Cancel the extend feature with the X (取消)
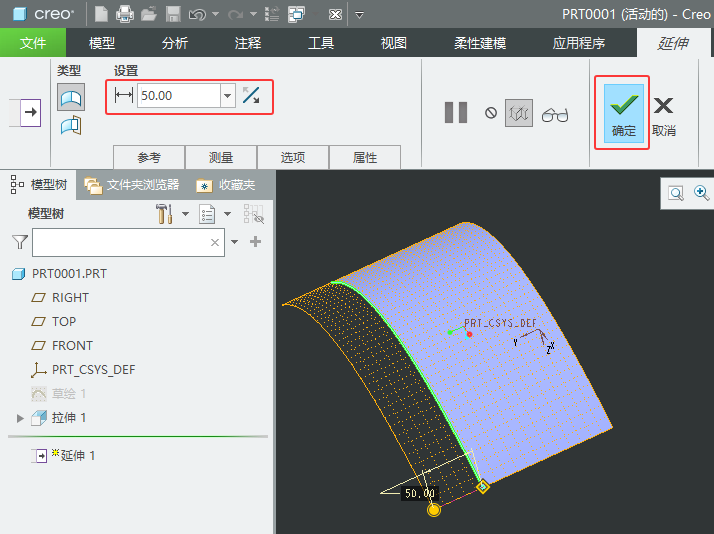The width and height of the screenshot is (714, 534). click(x=663, y=112)
